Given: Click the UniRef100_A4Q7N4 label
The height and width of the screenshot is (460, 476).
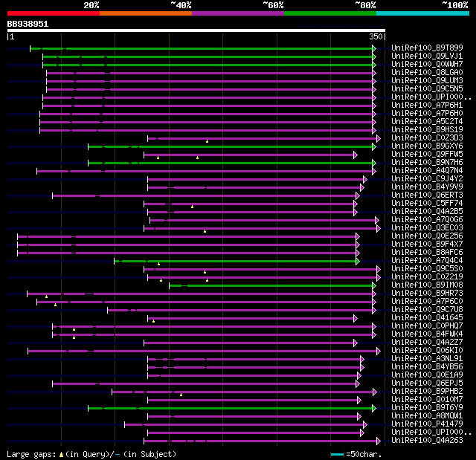Looking at the screenshot, I should (x=427, y=171).
